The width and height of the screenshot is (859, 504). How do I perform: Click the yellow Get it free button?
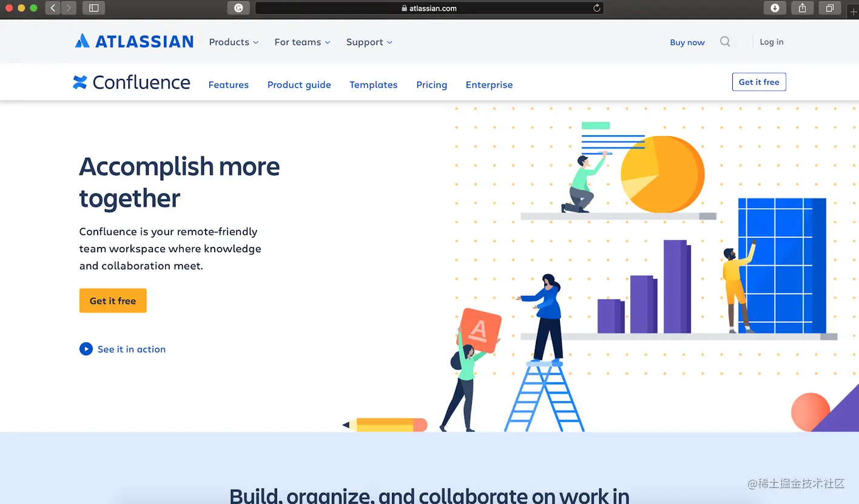(113, 301)
